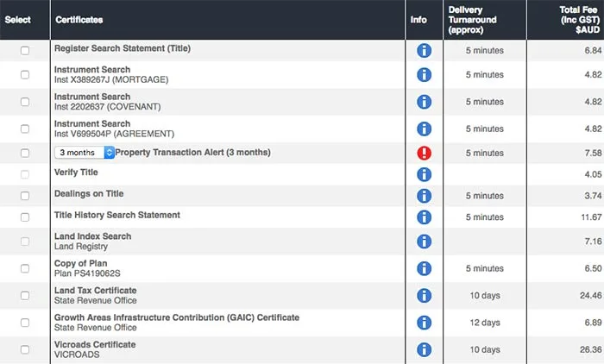Check the Land Tax Certificate box
604x364 pixels.
pos(25,296)
